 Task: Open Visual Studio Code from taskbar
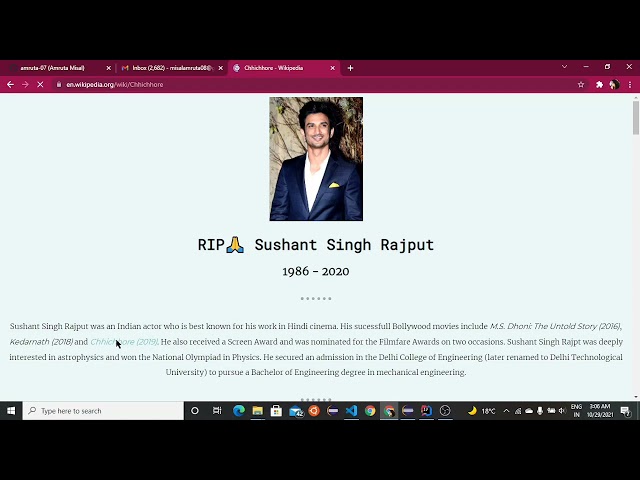351,411
